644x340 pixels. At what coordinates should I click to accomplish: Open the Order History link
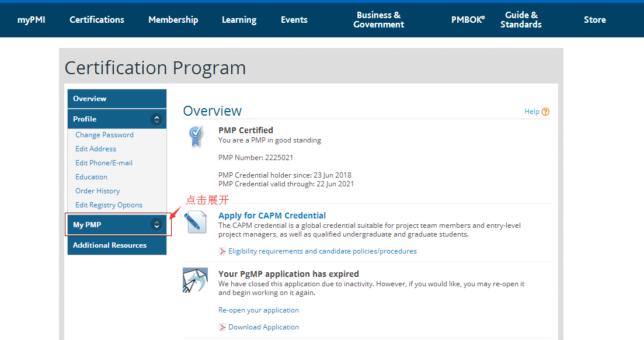coord(98,191)
